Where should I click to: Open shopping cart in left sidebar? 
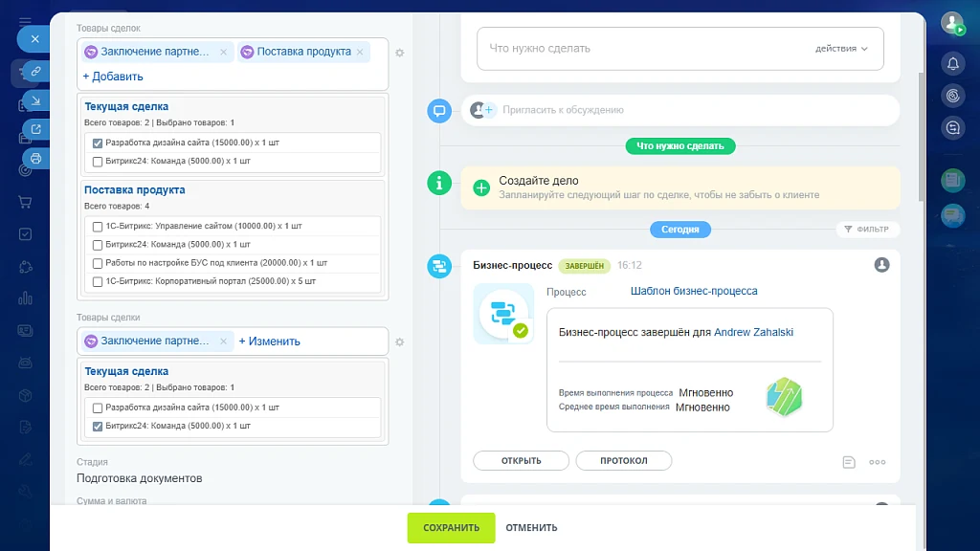point(25,202)
